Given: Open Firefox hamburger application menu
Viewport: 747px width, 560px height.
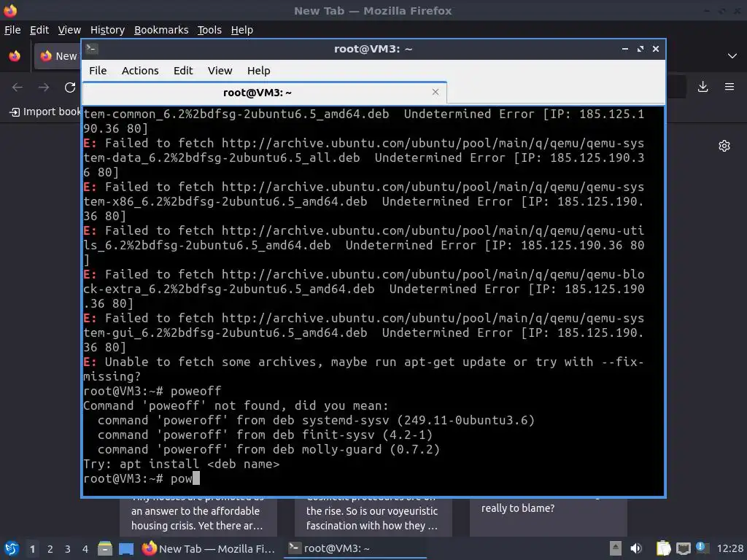Looking at the screenshot, I should [x=729, y=87].
